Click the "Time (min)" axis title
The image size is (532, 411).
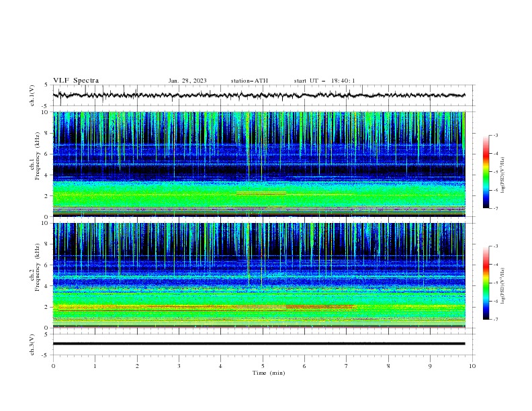click(269, 373)
